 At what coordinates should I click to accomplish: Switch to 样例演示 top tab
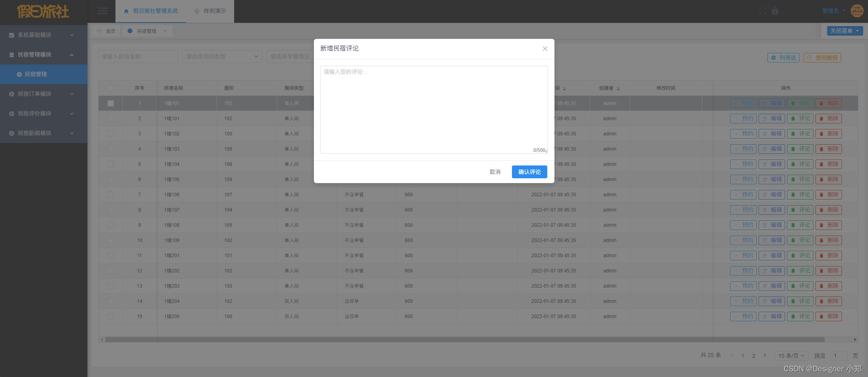pos(210,11)
